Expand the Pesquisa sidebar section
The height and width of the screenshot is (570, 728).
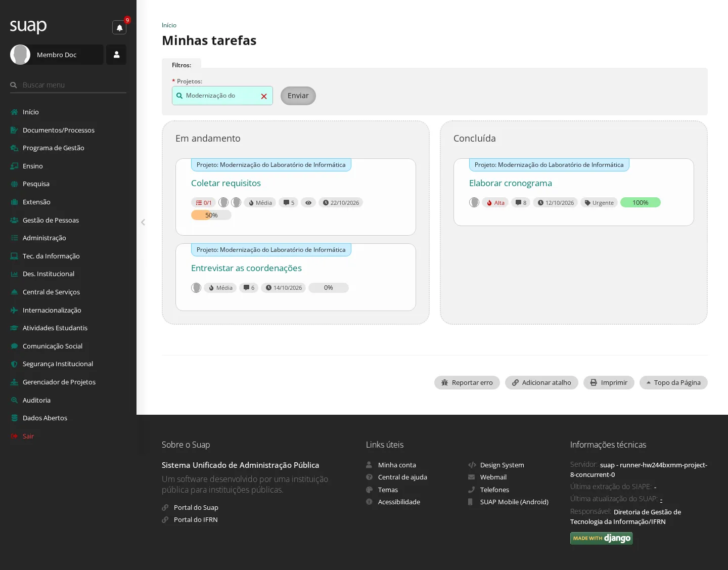click(x=68, y=184)
